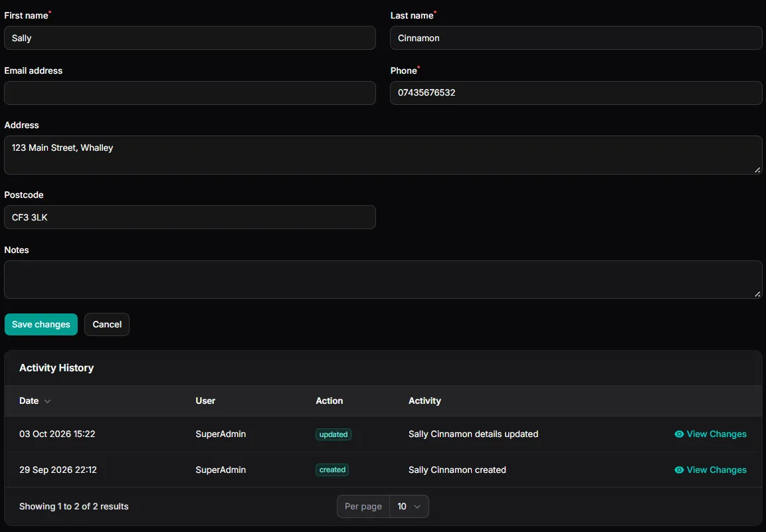Open View Changes for the updated entry
766x532 pixels.
tap(710, 434)
